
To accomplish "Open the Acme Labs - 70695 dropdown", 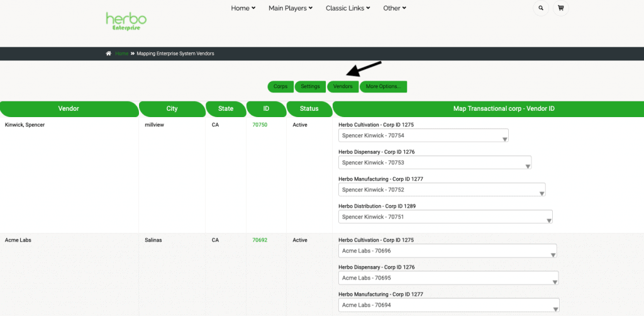I will (448, 278).
